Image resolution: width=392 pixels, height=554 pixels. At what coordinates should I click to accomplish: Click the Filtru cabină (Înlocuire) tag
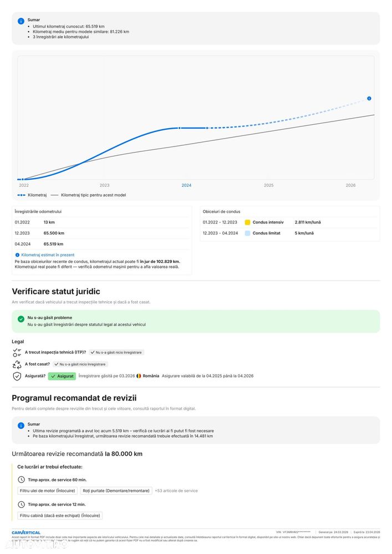click(x=60, y=516)
